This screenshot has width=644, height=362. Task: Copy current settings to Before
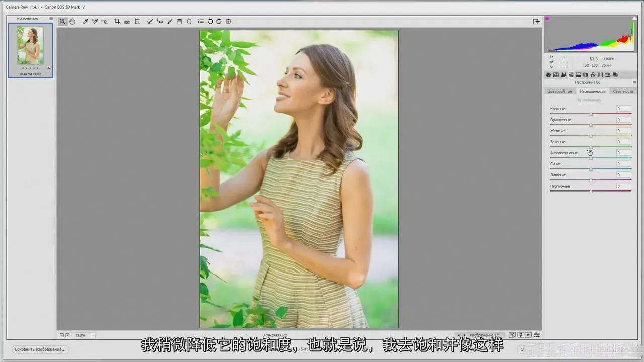(528, 335)
